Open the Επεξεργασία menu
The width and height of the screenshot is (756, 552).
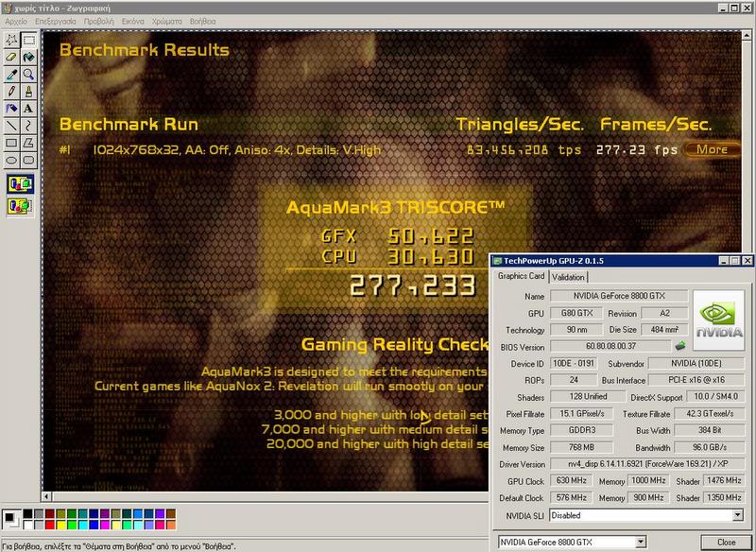(x=56, y=21)
